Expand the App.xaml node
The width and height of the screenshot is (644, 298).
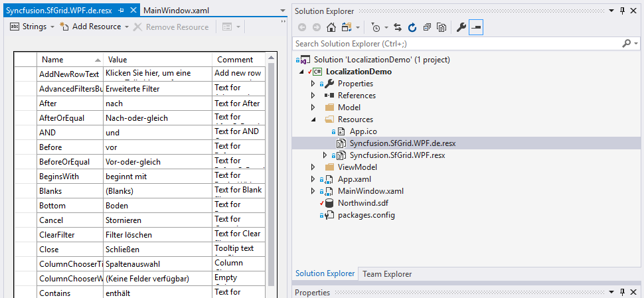[x=313, y=179]
